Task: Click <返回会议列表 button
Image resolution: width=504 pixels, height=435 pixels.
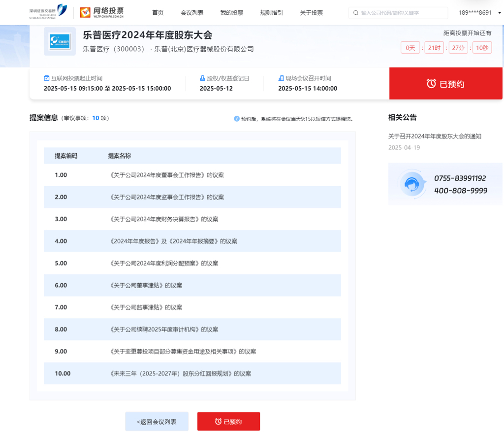Action: tap(157, 421)
